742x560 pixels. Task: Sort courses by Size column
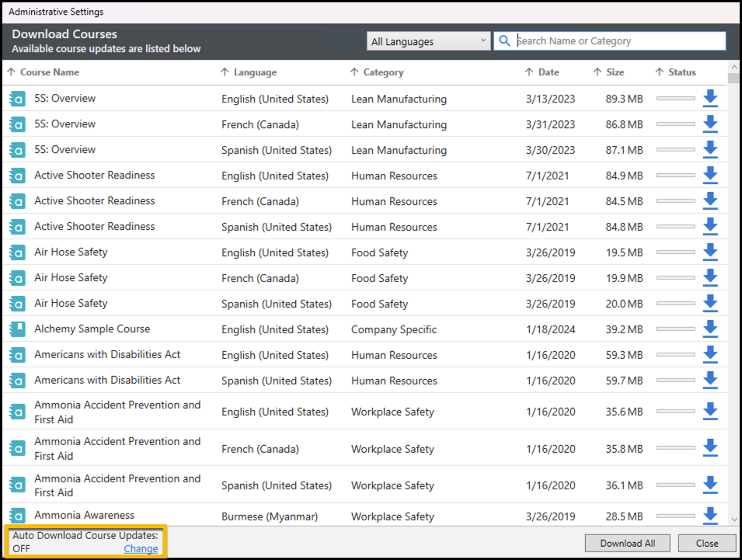click(615, 72)
